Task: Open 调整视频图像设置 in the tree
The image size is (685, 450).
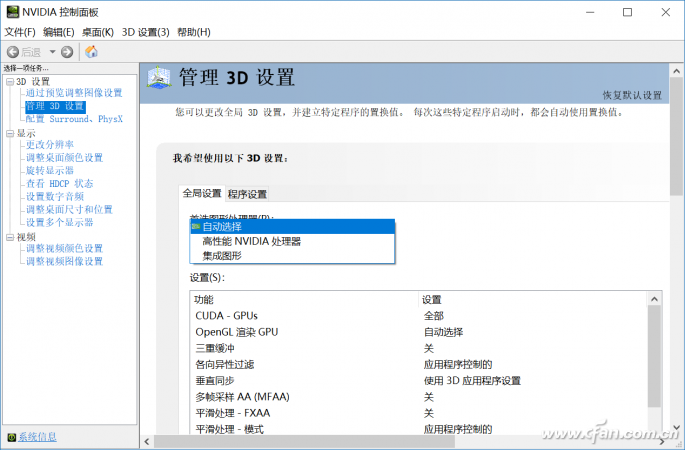Action: click(x=64, y=261)
